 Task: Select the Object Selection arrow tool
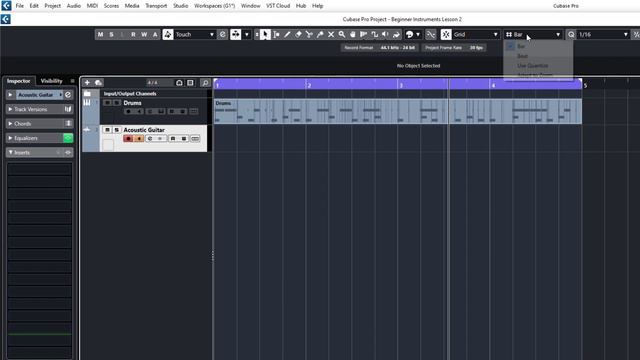click(265, 35)
